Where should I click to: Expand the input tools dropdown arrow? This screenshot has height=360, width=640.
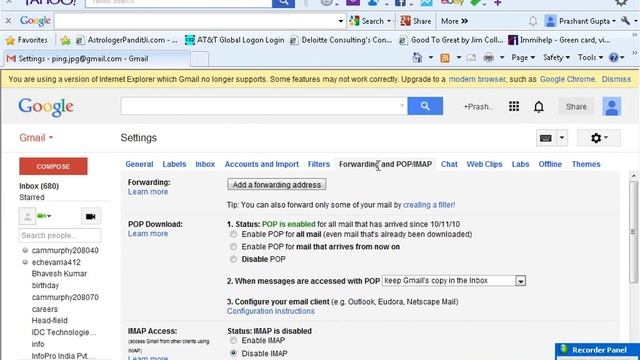[562, 138]
